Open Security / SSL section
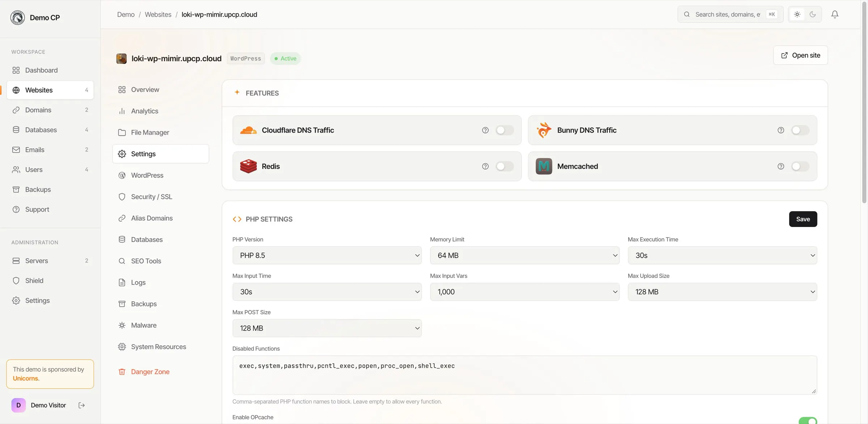The width and height of the screenshot is (868, 424). click(161, 197)
